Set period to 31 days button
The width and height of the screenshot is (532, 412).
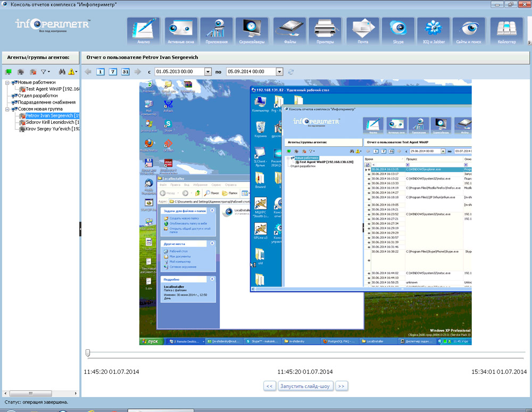(126, 72)
